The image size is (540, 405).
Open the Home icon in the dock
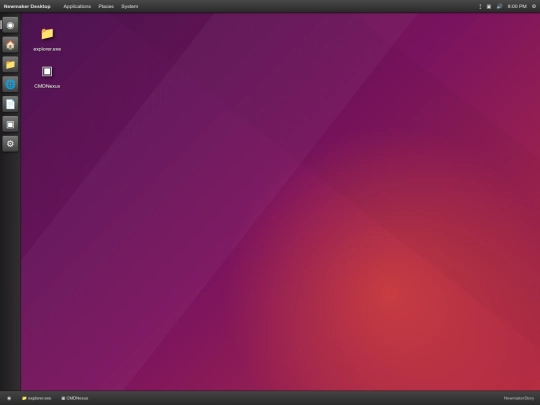[10, 45]
